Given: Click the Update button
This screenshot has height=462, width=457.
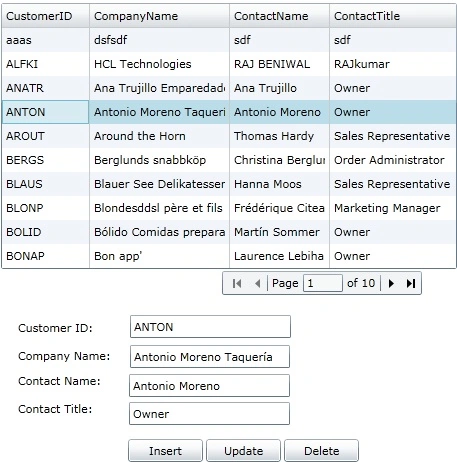Looking at the screenshot, I should pos(243,451).
